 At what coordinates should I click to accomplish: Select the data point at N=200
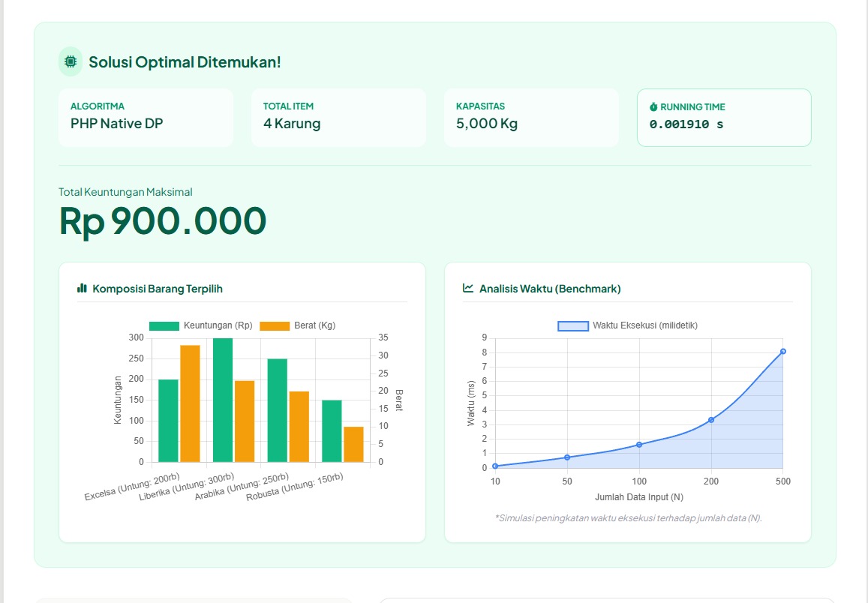[710, 420]
